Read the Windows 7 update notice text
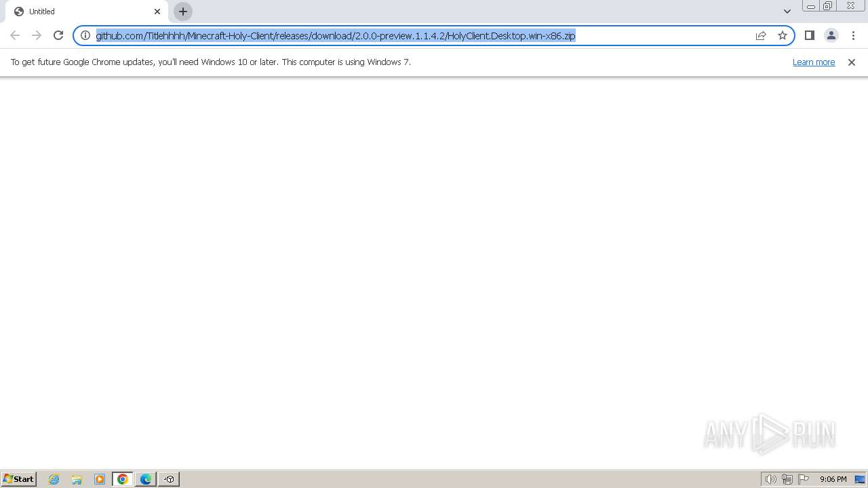The image size is (868, 488). [x=211, y=62]
